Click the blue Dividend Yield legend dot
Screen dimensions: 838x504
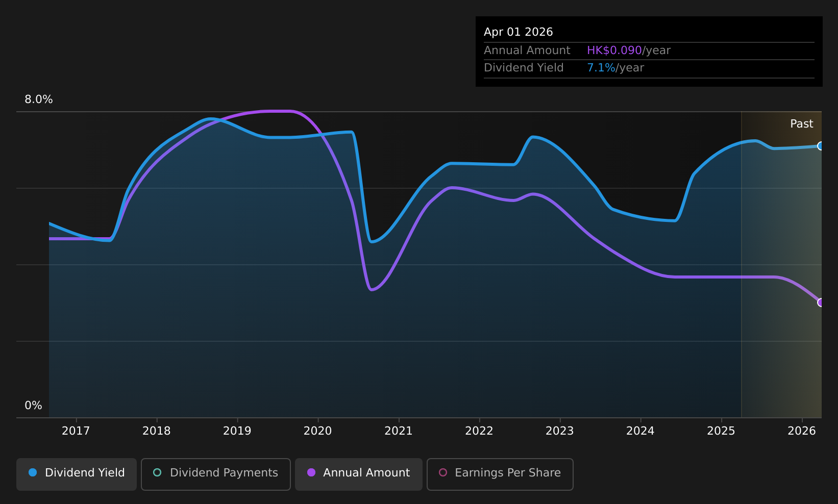coord(33,472)
